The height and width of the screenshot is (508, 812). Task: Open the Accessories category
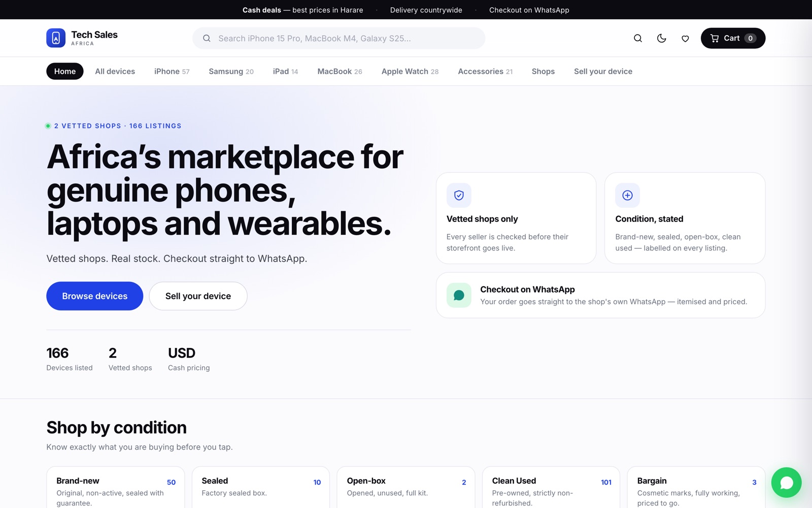tap(485, 71)
